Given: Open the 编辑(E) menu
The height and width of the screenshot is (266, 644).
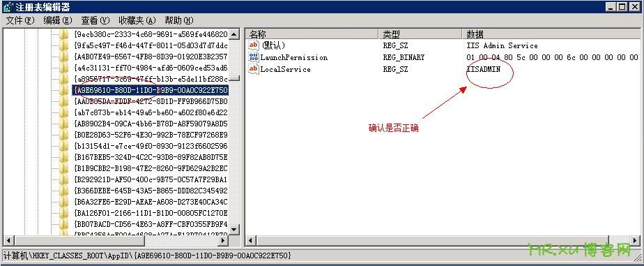Looking at the screenshot, I should click(x=58, y=20).
